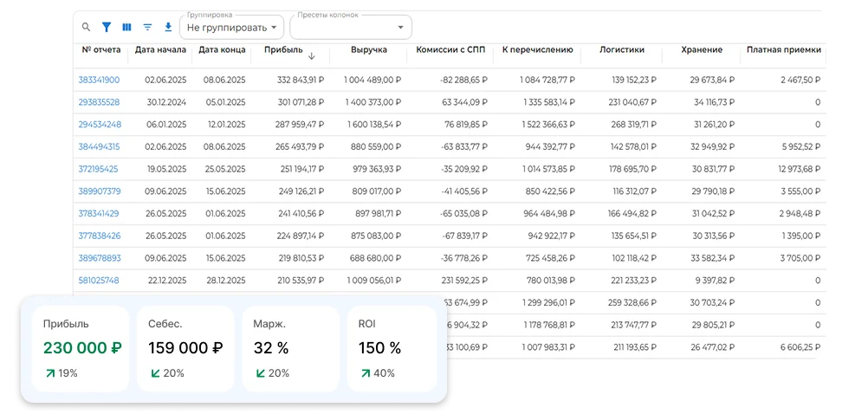
Task: Open the Прибыль 230 000 ₽ summary card
Action: click(79, 349)
